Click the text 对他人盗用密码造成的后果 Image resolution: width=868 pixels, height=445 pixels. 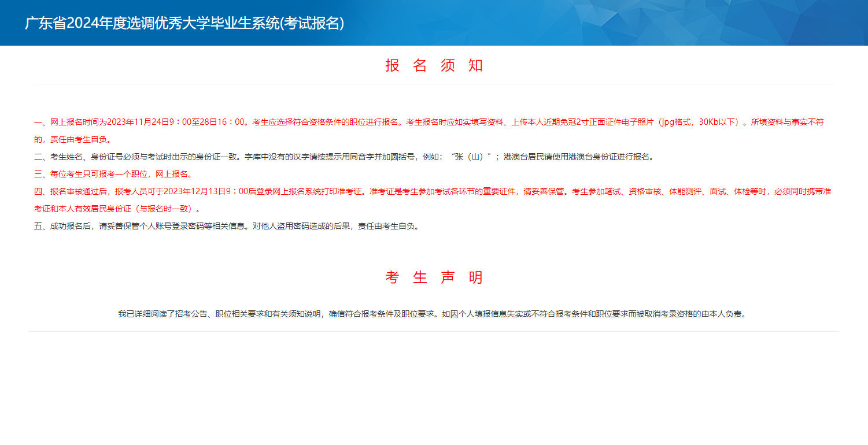click(301, 226)
